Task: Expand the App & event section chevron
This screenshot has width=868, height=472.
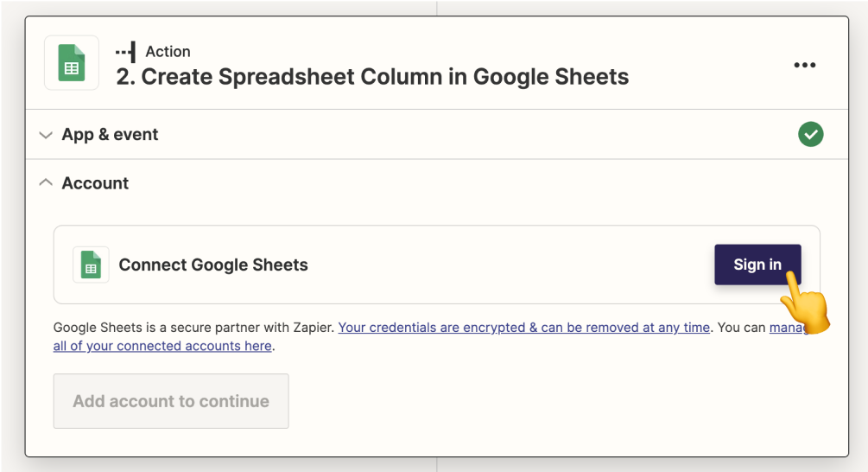Action: [x=46, y=135]
